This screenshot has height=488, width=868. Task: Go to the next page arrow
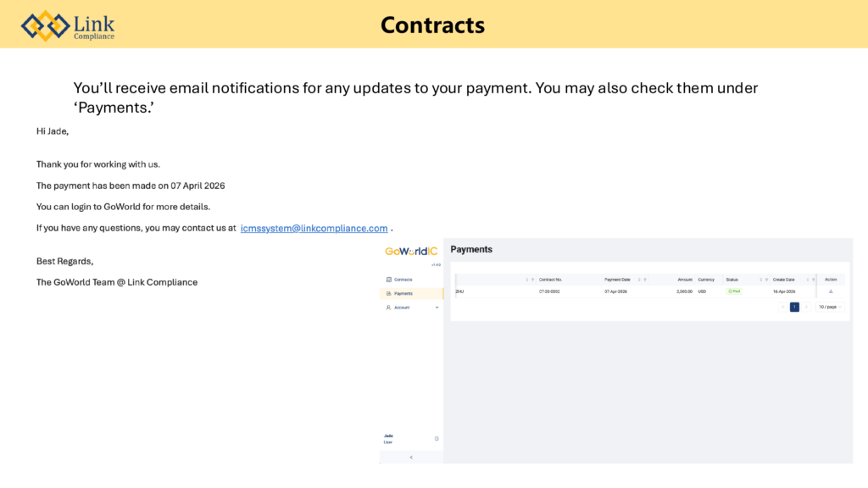(x=806, y=307)
